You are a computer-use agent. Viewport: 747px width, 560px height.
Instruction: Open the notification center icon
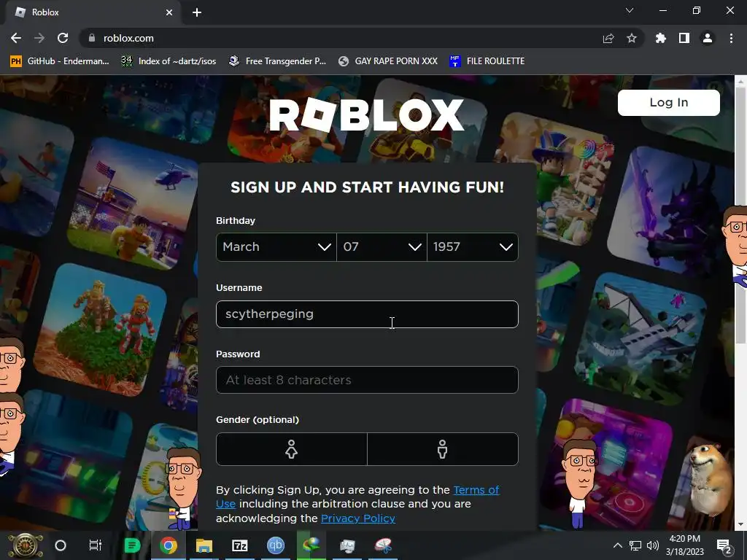pyautogui.click(x=724, y=546)
